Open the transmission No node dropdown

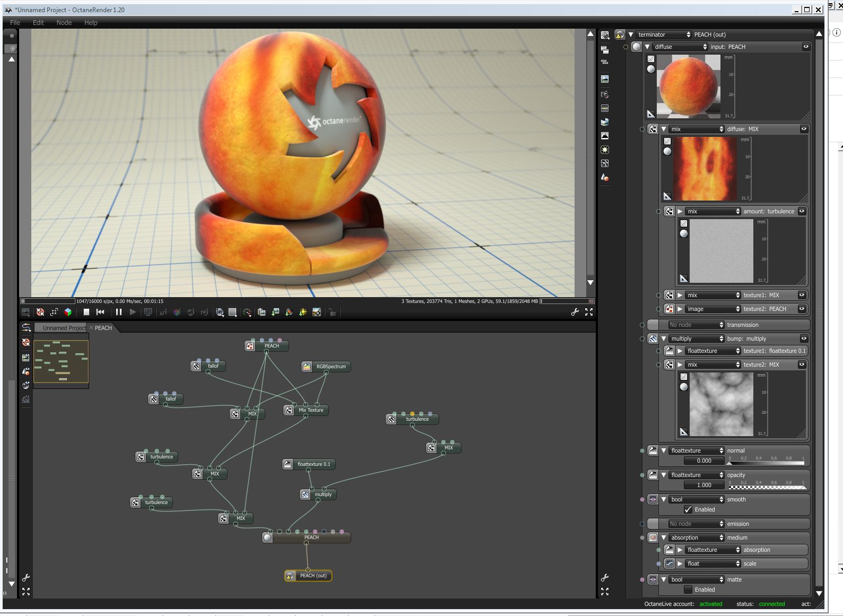(696, 325)
